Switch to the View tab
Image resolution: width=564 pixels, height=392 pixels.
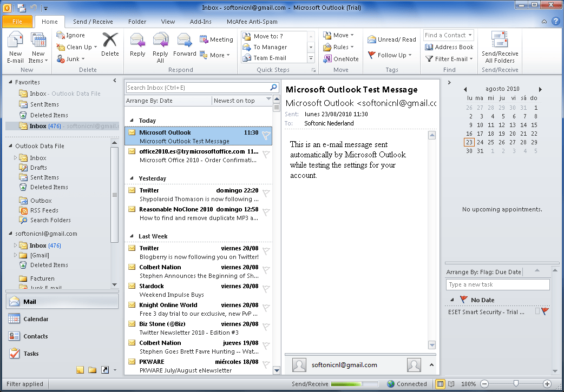[x=168, y=22]
